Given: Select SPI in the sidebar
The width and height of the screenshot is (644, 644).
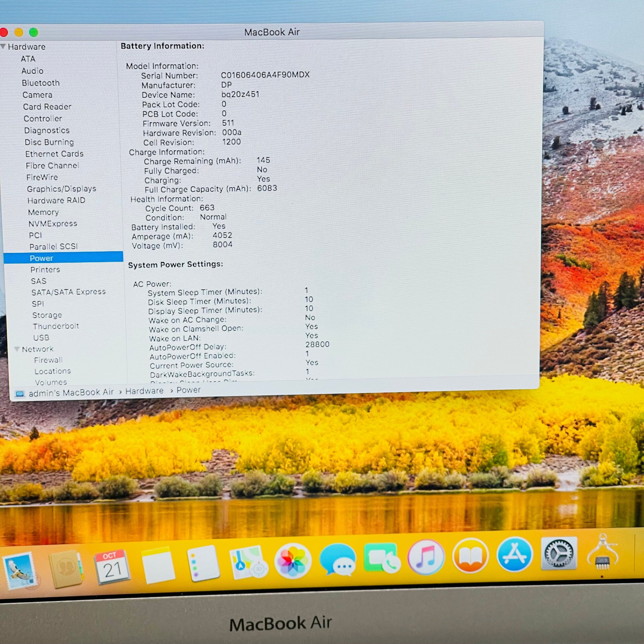Looking at the screenshot, I should point(38,304).
